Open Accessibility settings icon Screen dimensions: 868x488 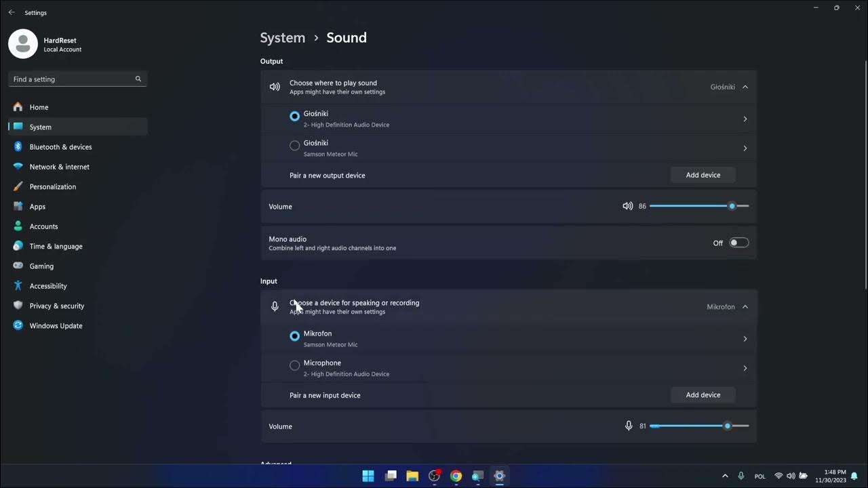(x=18, y=285)
